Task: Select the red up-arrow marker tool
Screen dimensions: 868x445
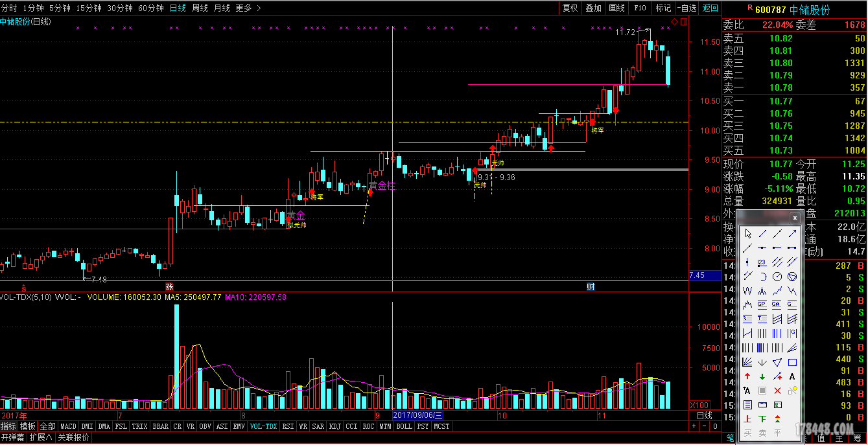Action: 748,376
